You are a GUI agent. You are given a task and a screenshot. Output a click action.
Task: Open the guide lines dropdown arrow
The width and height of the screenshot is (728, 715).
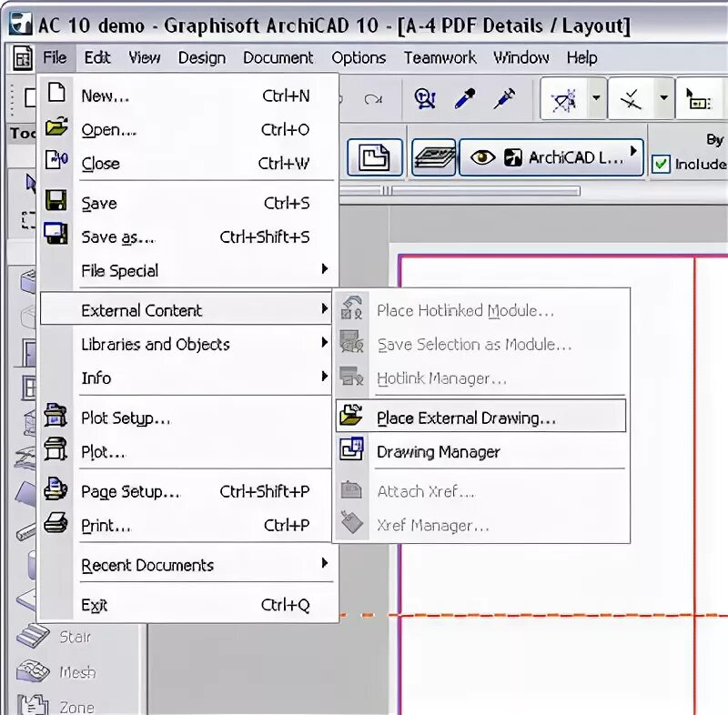tap(597, 98)
